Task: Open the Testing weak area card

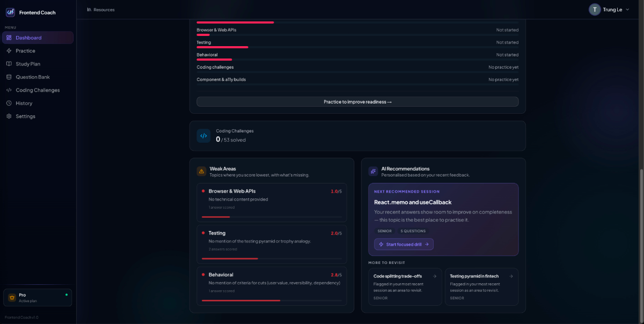Action: pos(272,244)
